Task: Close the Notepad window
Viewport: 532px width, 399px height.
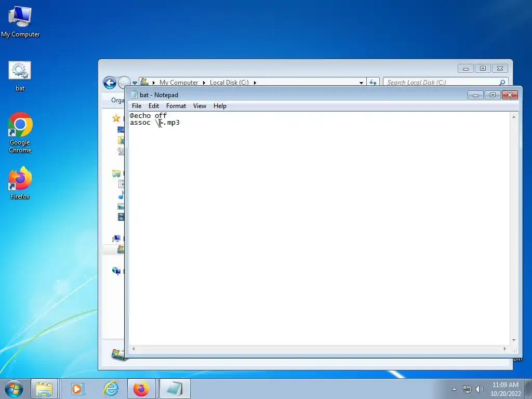Action: click(510, 95)
